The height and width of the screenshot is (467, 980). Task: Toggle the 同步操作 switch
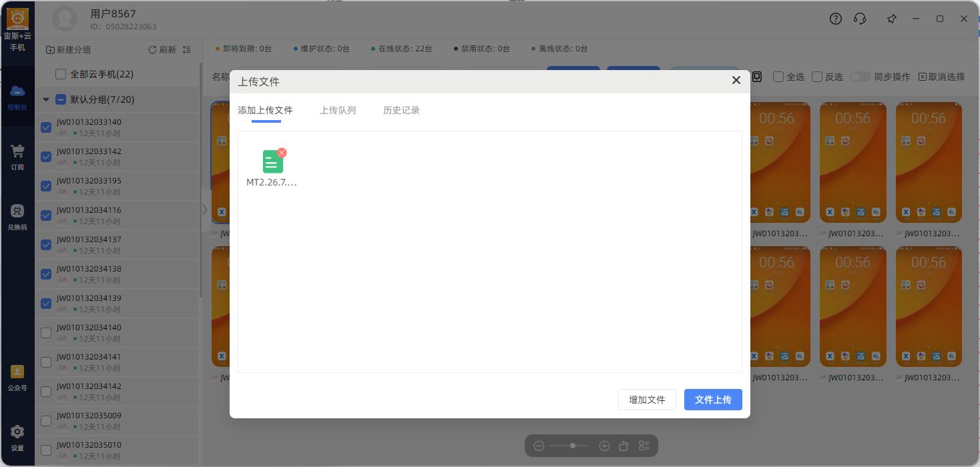(860, 77)
